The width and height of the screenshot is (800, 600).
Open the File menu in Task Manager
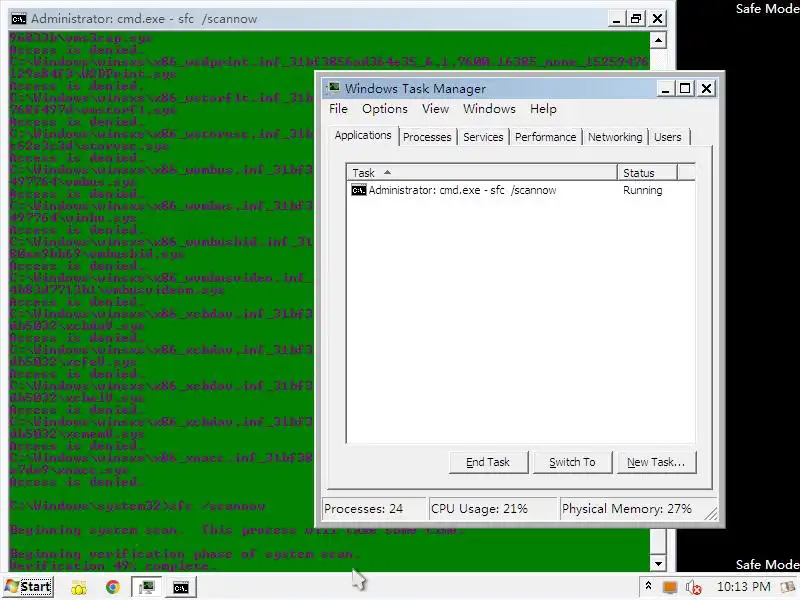pyautogui.click(x=338, y=109)
